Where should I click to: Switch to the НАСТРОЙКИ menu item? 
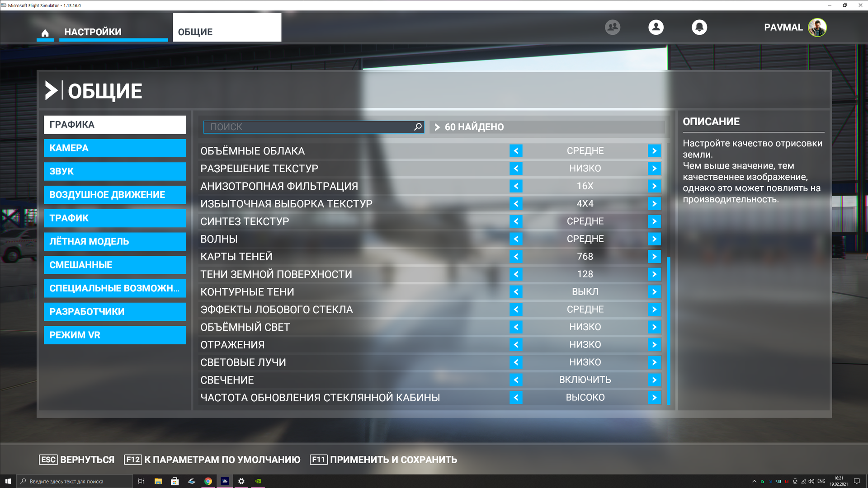click(x=93, y=32)
